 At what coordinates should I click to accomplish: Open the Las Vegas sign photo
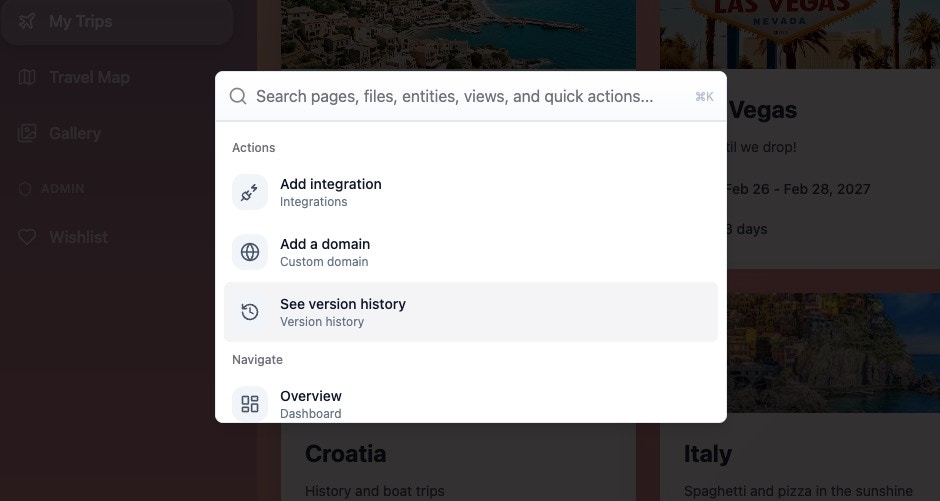[x=800, y=34]
